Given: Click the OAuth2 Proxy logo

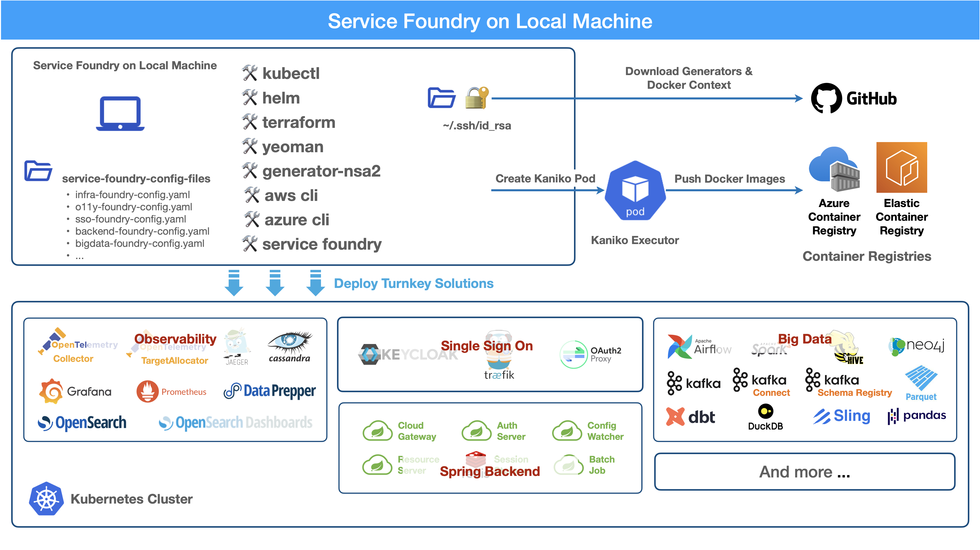Looking at the screenshot, I should pos(590,354).
